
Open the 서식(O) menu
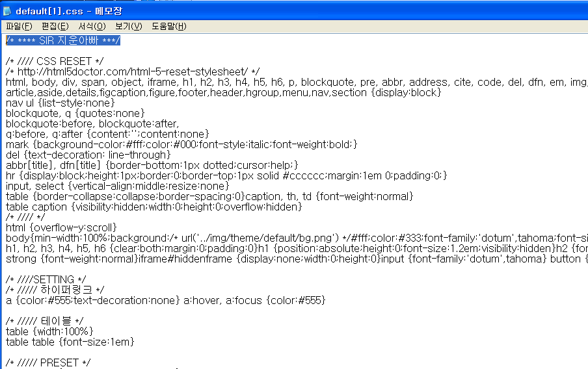coord(92,27)
